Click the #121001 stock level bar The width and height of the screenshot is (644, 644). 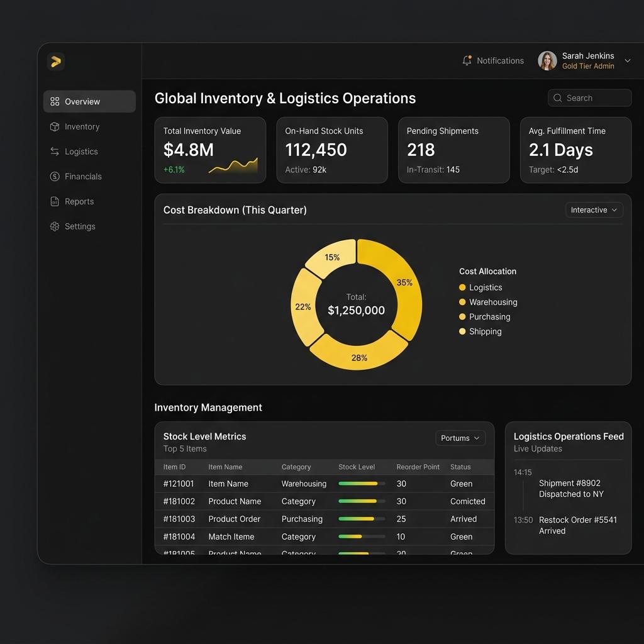pos(362,484)
